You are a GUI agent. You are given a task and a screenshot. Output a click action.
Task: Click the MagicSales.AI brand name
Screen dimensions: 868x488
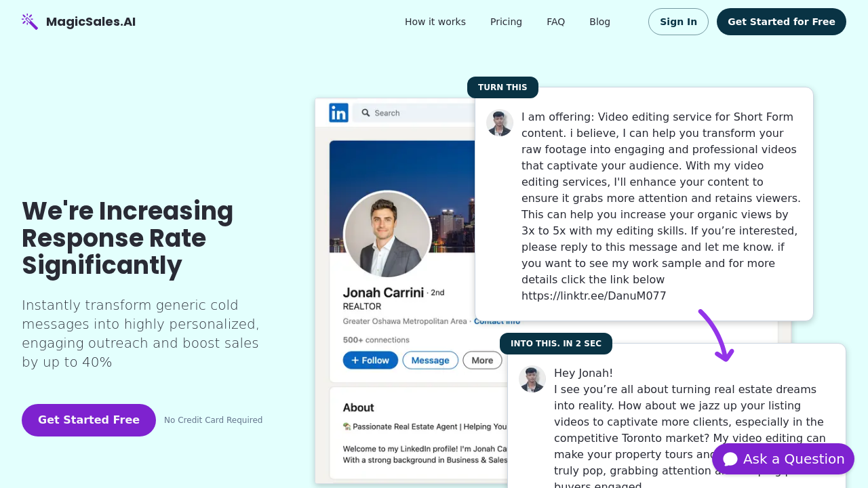click(91, 22)
